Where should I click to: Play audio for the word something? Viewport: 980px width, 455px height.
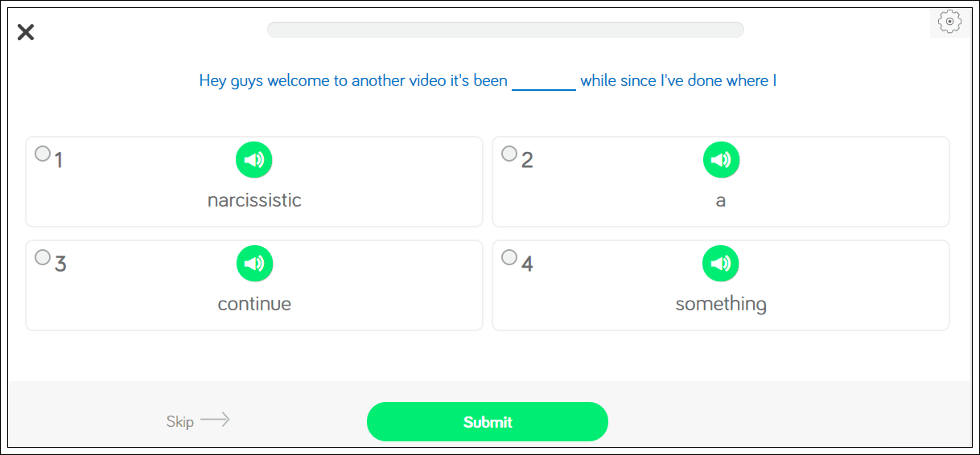(x=721, y=264)
